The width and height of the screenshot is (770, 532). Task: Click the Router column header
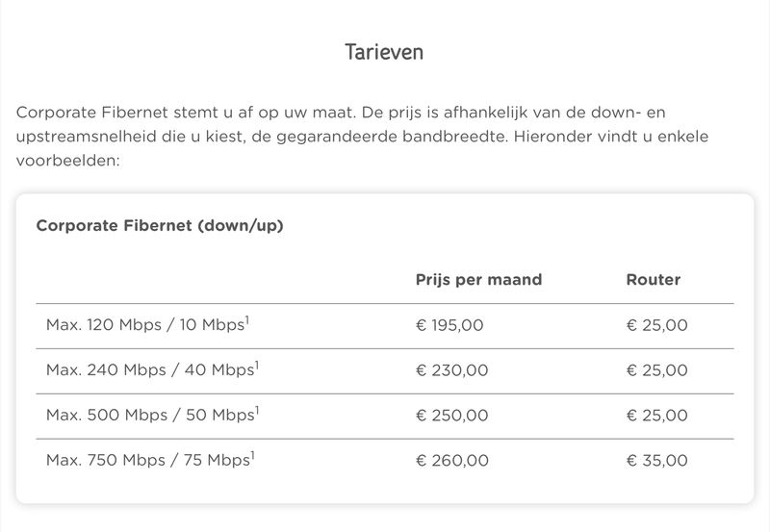(654, 279)
